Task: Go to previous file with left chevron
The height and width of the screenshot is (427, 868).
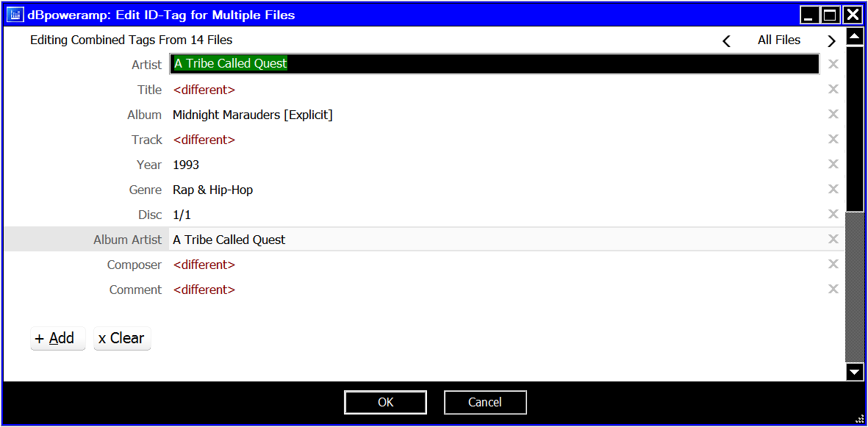Action: coord(726,40)
